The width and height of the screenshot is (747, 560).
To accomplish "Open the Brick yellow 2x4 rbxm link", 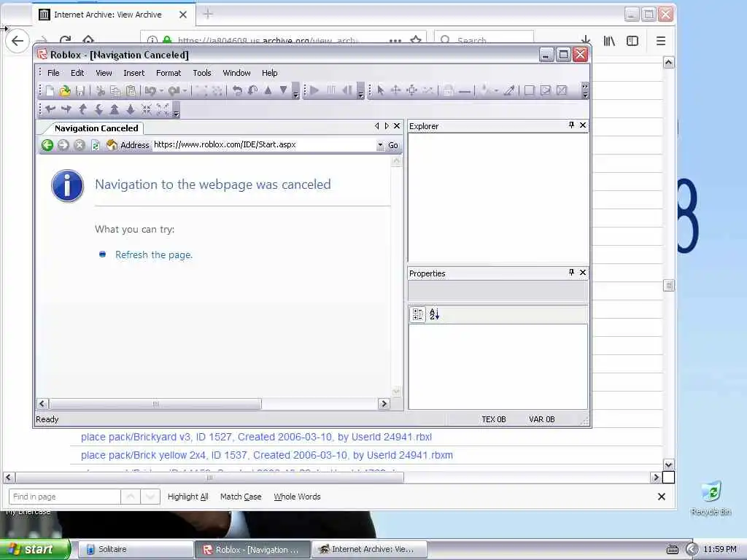I will click(x=267, y=455).
